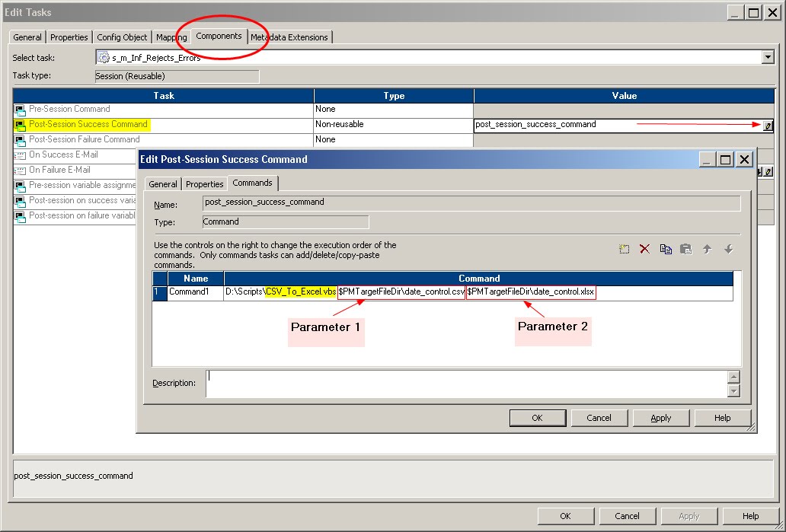The width and height of the screenshot is (786, 532).
Task: Apply changes in the Edit Post-Session Success Command dialog
Action: click(660, 417)
